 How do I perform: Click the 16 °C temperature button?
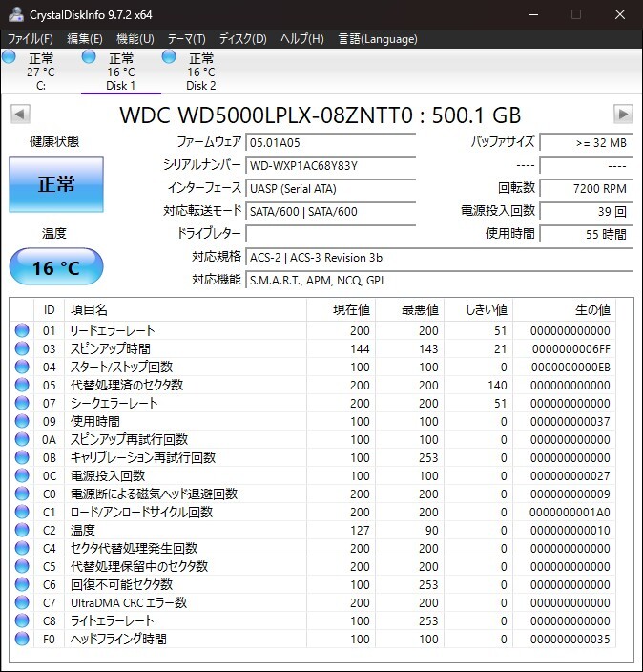coord(55,268)
